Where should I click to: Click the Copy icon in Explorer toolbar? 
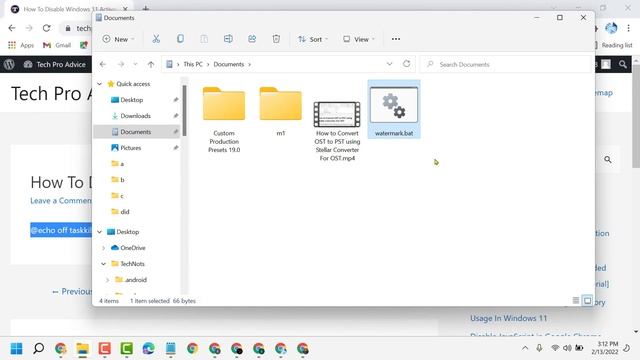(180, 39)
